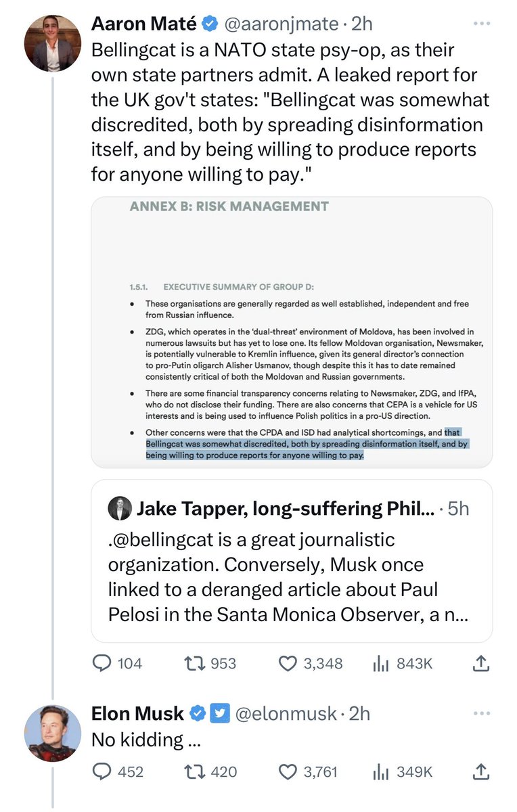Share Aaron Maté's tweet
Screen dimensions: 517x812
pos(480,664)
